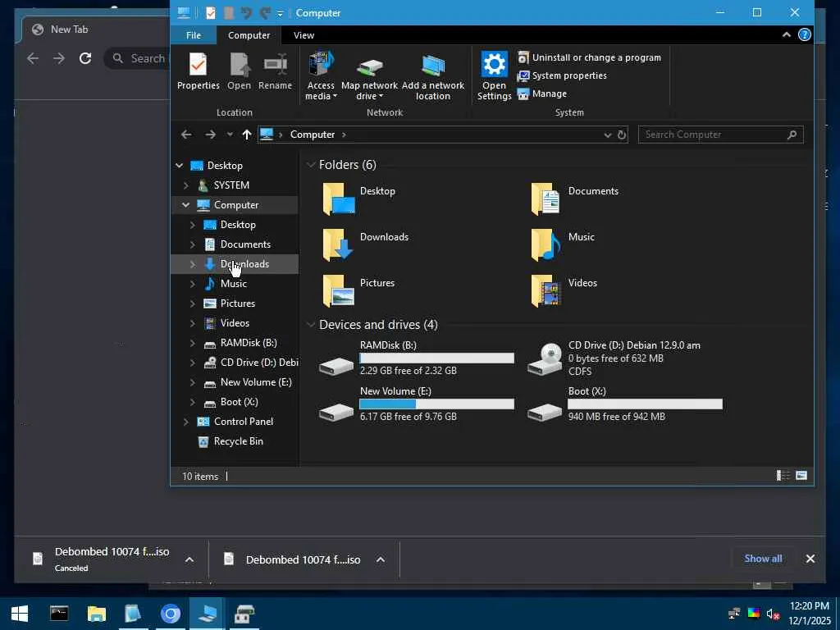Switch to the View ribbon tab
The height and width of the screenshot is (630, 840).
pyautogui.click(x=304, y=35)
